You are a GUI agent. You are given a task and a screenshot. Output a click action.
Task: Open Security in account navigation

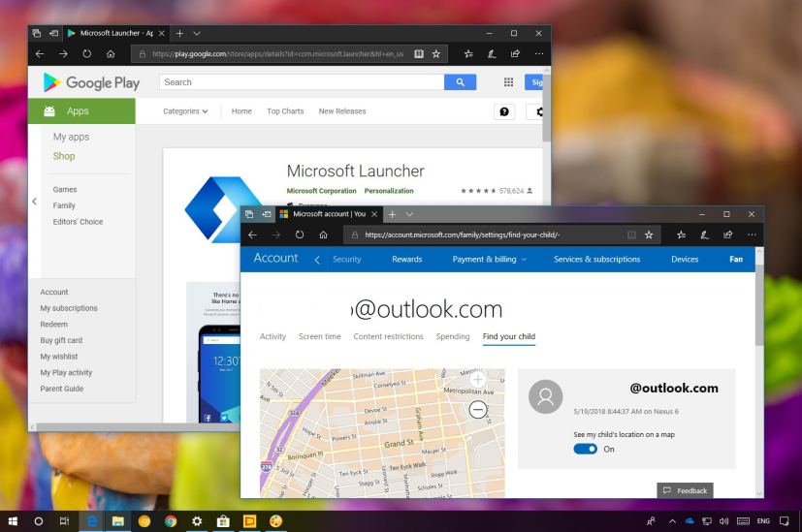click(347, 259)
